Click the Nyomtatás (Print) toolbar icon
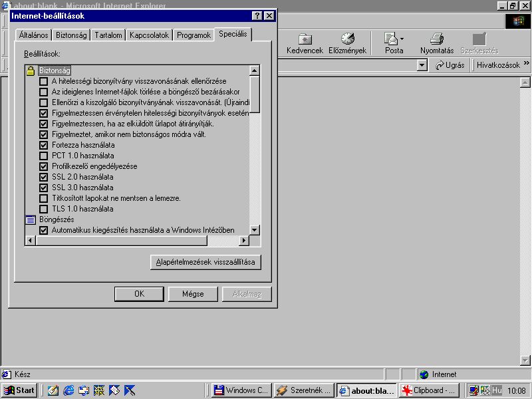The height and width of the screenshot is (399, 532). pyautogui.click(x=436, y=43)
